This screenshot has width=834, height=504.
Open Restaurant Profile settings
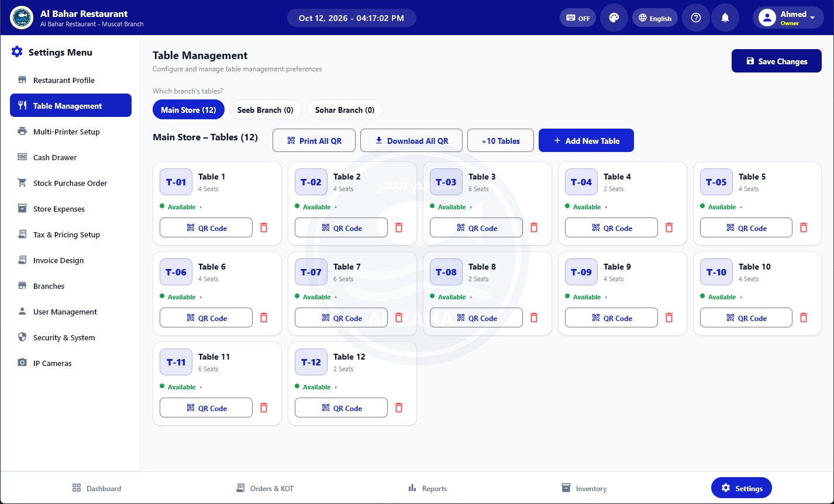coord(71,80)
